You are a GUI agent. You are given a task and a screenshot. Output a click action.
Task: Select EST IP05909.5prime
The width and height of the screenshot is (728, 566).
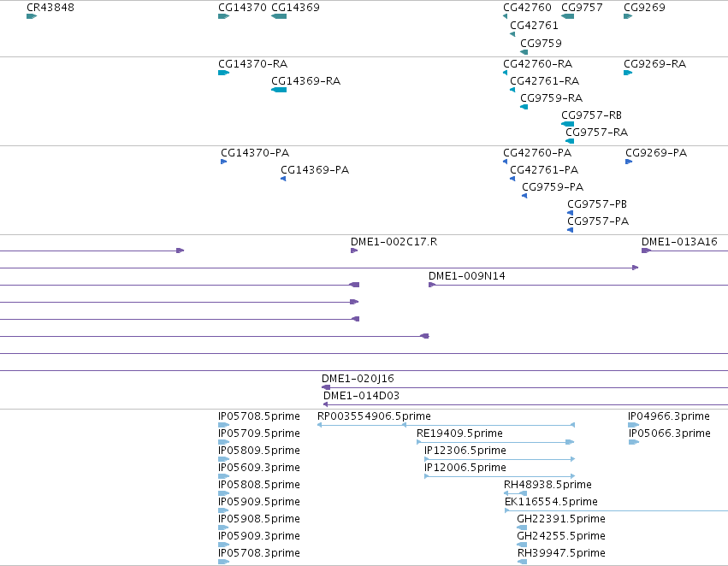pyautogui.click(x=259, y=502)
